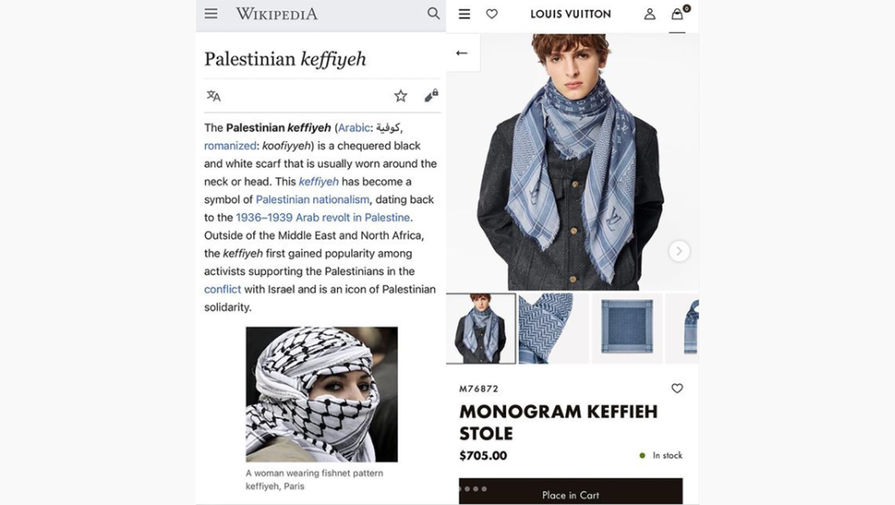Open the 1936–1939 Arab revolt in Palestine link
Screen dimensions: 895x505
[x=322, y=217]
